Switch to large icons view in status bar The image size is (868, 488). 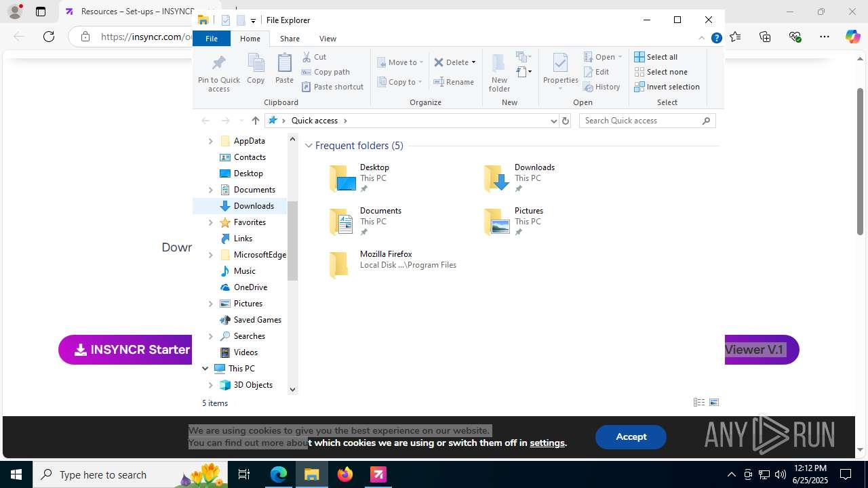click(x=714, y=403)
